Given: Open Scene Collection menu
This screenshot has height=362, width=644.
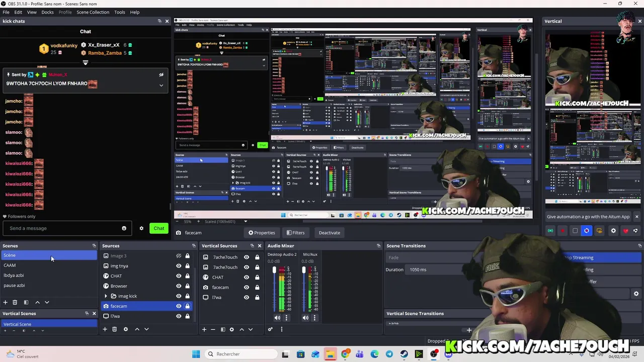Looking at the screenshot, I should [x=93, y=12].
